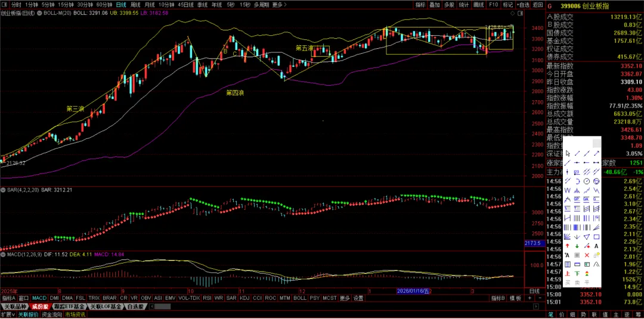
Task: Click the 标记 mark button
Action: click(x=508, y=5)
